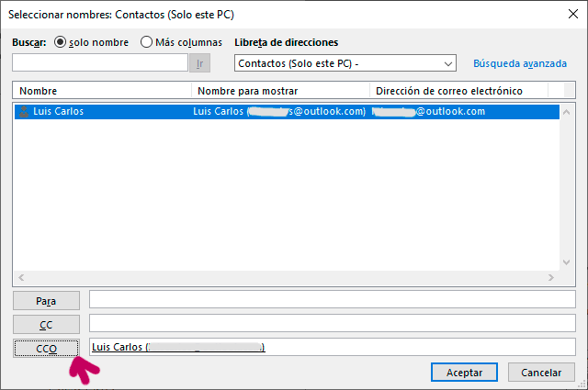Image resolution: width=588 pixels, height=390 pixels.
Task: Select the 'solo nombre' radio button
Action: coord(62,42)
